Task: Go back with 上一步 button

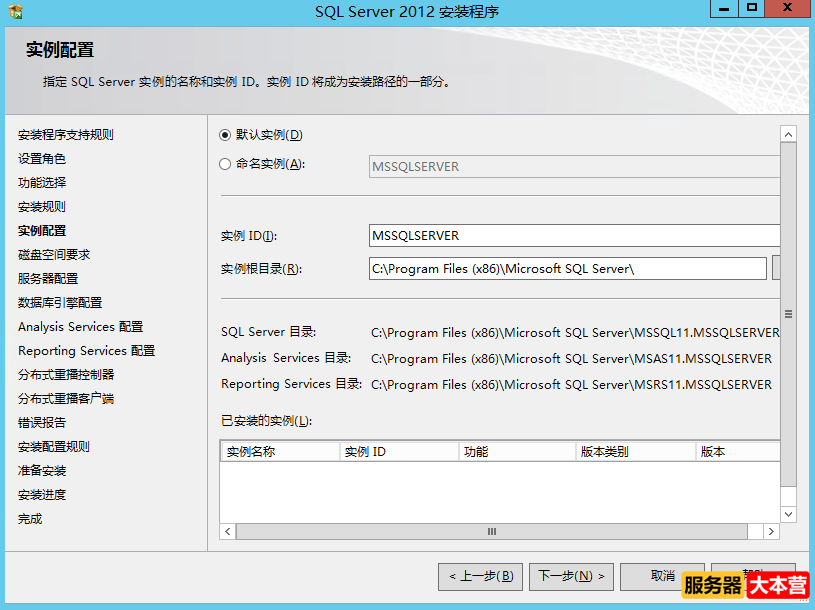Action: [480, 576]
